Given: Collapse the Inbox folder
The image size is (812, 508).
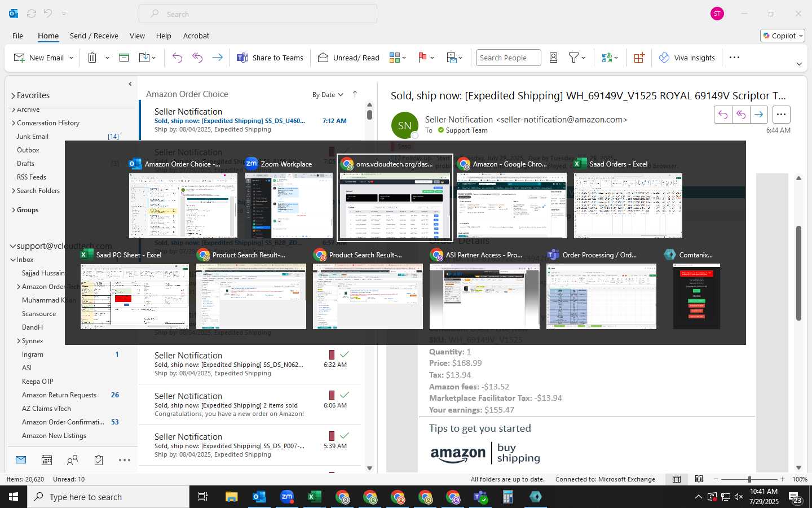Looking at the screenshot, I should [x=13, y=260].
